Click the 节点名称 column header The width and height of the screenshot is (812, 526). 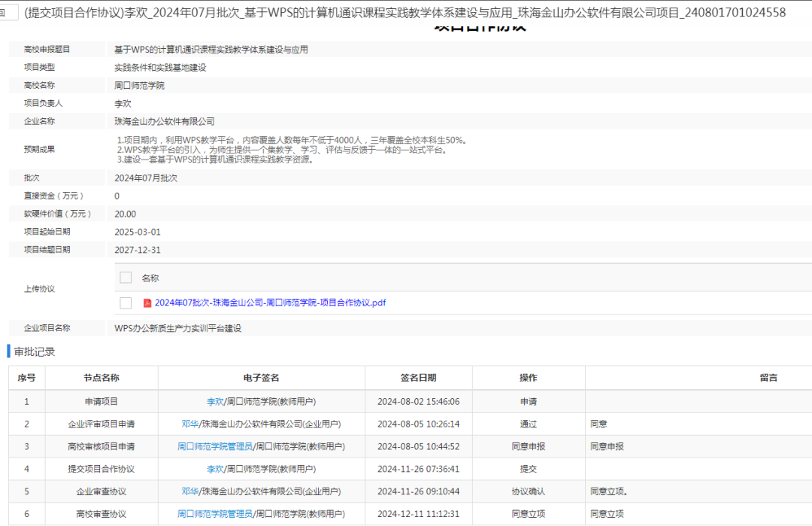(101, 378)
